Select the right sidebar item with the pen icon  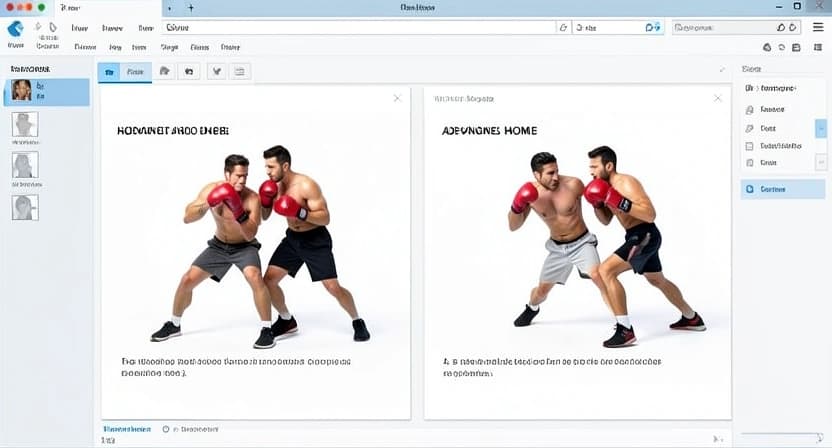click(x=761, y=128)
